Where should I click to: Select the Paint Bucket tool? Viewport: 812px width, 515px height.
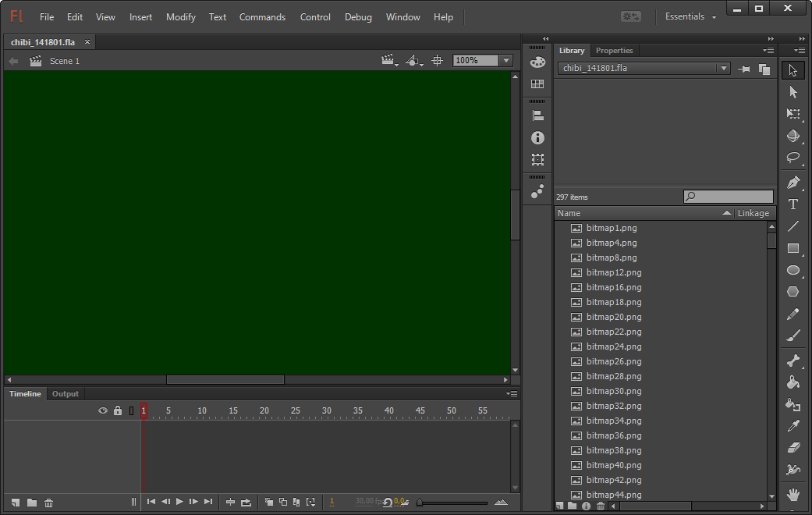click(x=793, y=382)
